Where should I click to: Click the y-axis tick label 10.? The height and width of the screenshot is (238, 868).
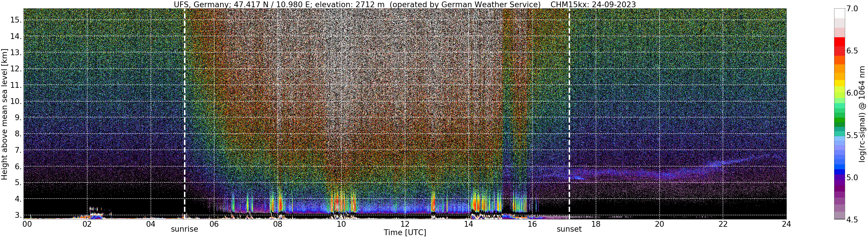coord(16,101)
